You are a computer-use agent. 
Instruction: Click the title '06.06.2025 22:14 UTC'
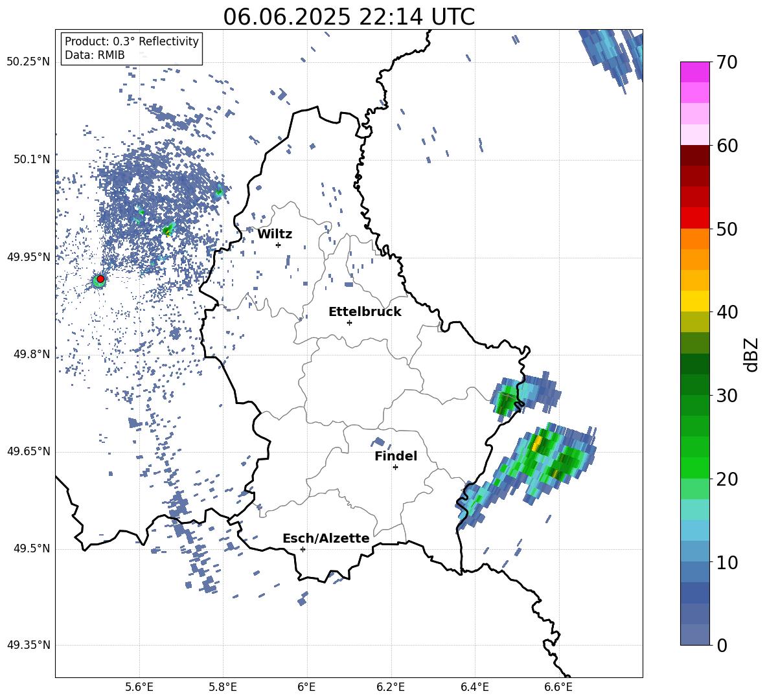tap(349, 17)
